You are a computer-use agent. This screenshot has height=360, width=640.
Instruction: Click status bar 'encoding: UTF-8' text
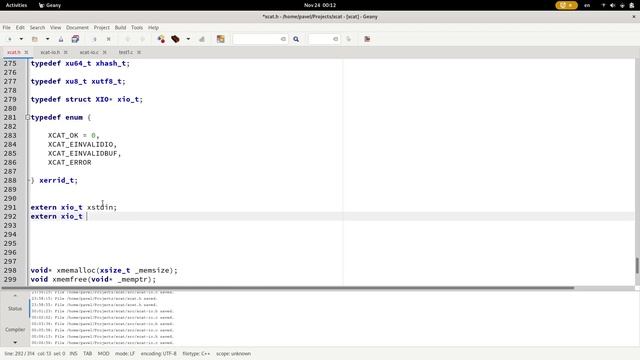point(158,354)
